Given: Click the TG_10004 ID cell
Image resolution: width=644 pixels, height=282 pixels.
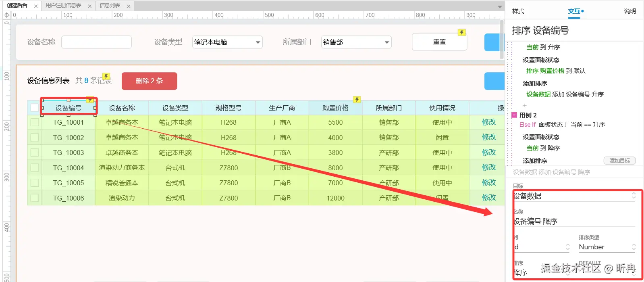Looking at the screenshot, I should point(69,168).
